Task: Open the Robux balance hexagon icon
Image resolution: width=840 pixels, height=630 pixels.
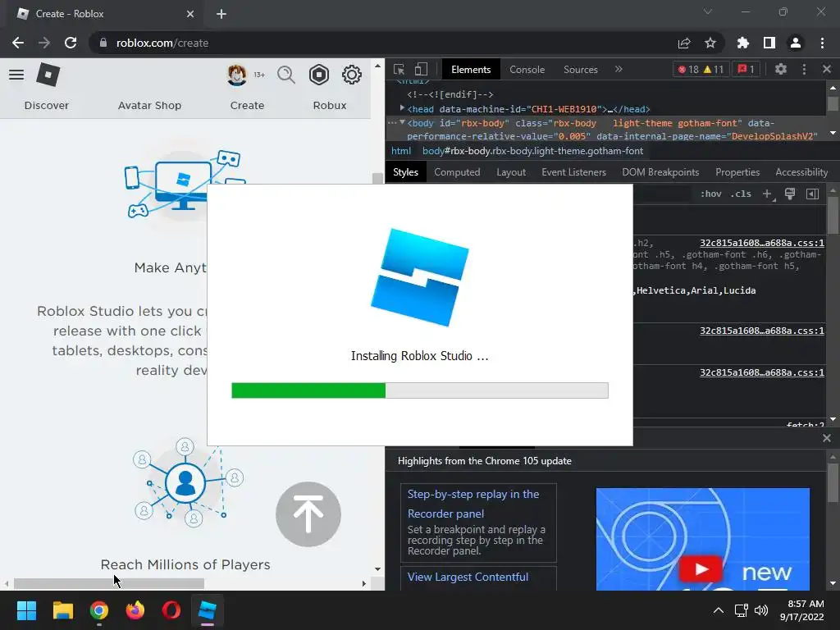Action: coord(319,75)
